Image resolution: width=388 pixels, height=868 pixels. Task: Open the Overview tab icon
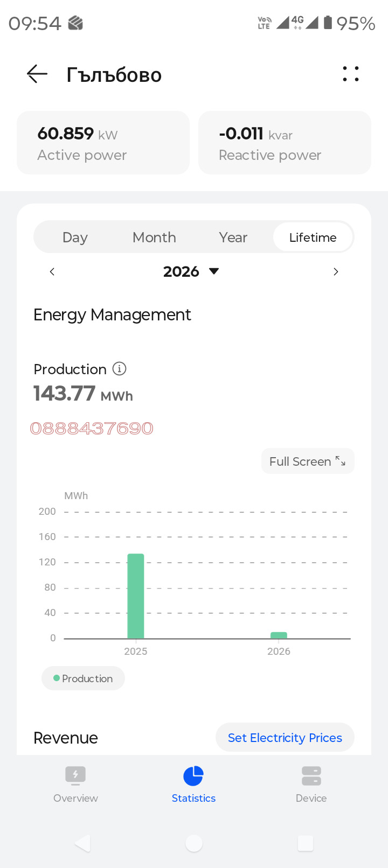click(75, 775)
